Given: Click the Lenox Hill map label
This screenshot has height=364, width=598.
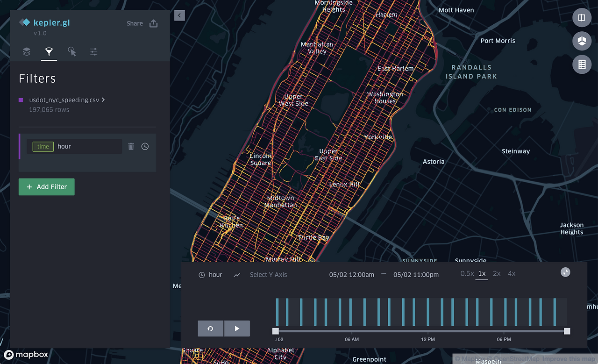Looking at the screenshot, I should (x=345, y=185).
